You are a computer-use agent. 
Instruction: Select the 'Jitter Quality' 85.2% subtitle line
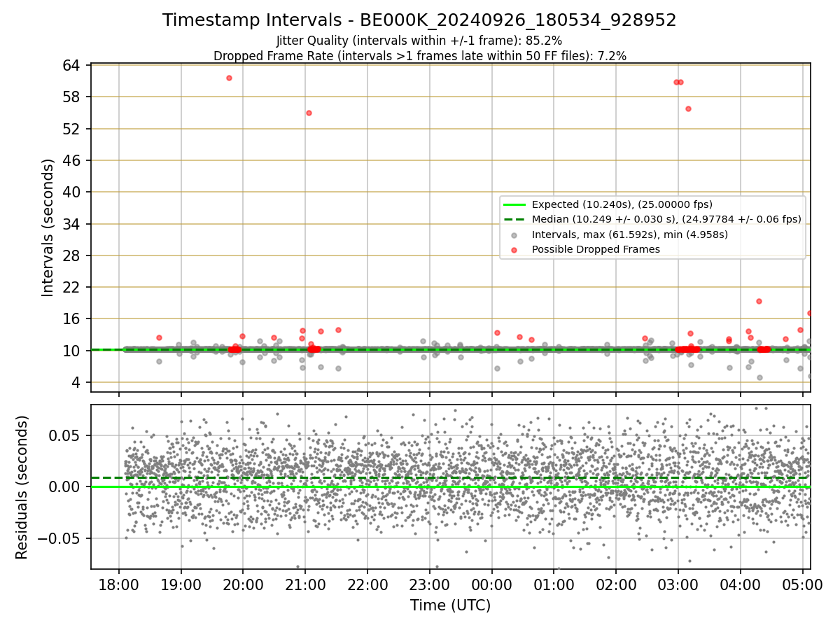pos(419,41)
